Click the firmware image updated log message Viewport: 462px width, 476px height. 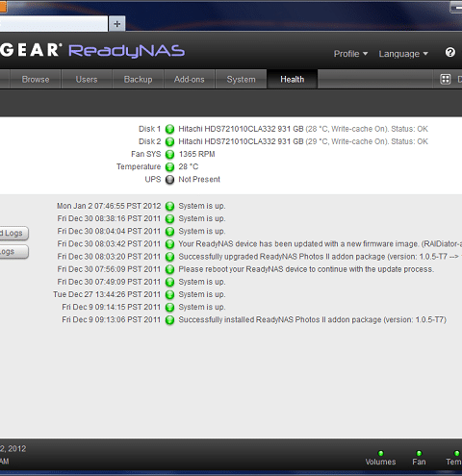point(320,244)
